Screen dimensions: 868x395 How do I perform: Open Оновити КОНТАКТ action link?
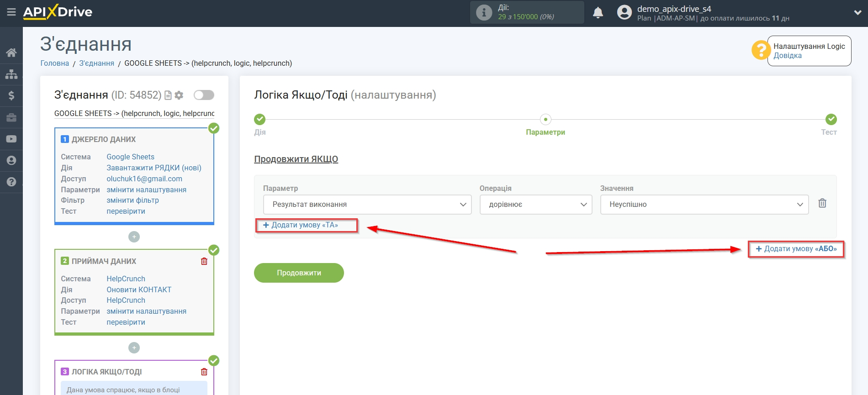[x=139, y=290]
